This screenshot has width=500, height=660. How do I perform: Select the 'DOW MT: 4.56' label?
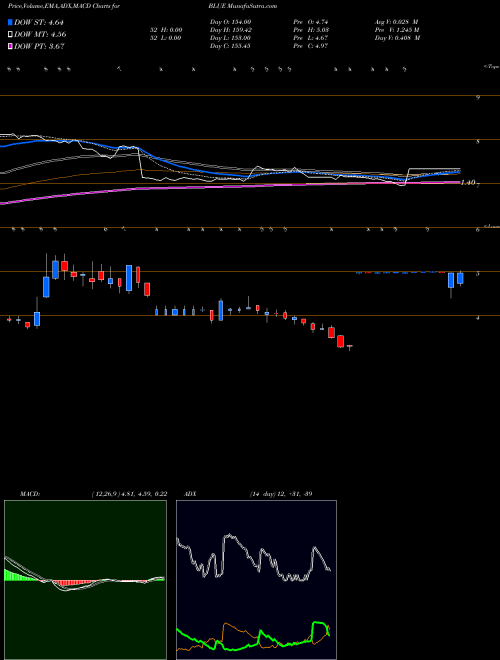(x=40, y=35)
